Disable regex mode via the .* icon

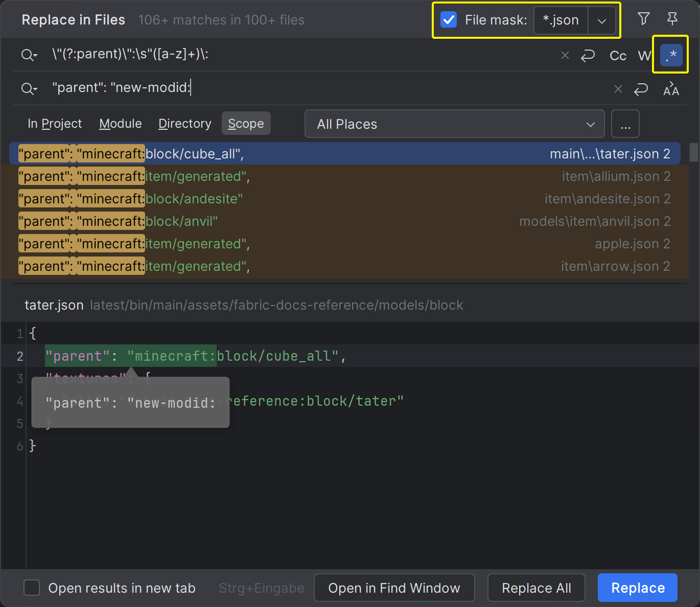click(x=670, y=55)
